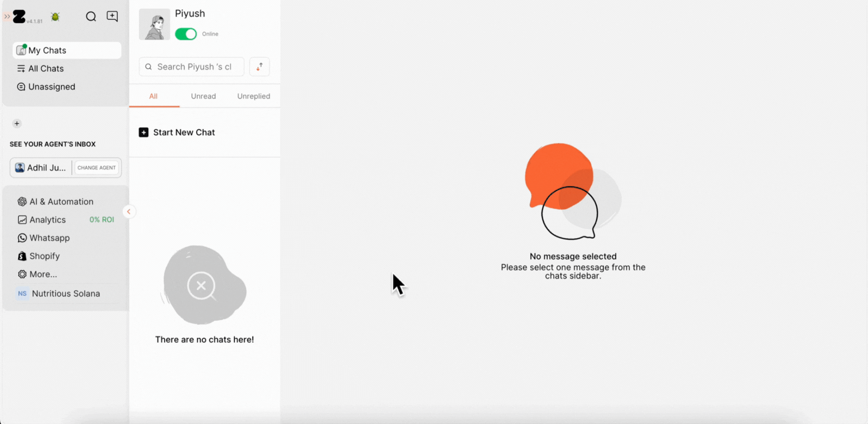Focus the Search Piyush's chats field
Image resolution: width=868 pixels, height=424 pixels.
coord(192,67)
